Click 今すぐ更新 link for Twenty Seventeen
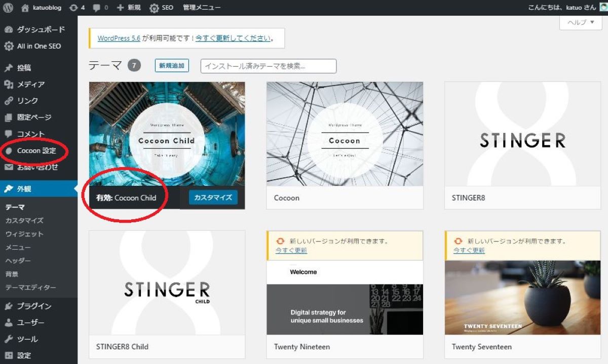Screen dimensions: 608x364 click(469, 251)
